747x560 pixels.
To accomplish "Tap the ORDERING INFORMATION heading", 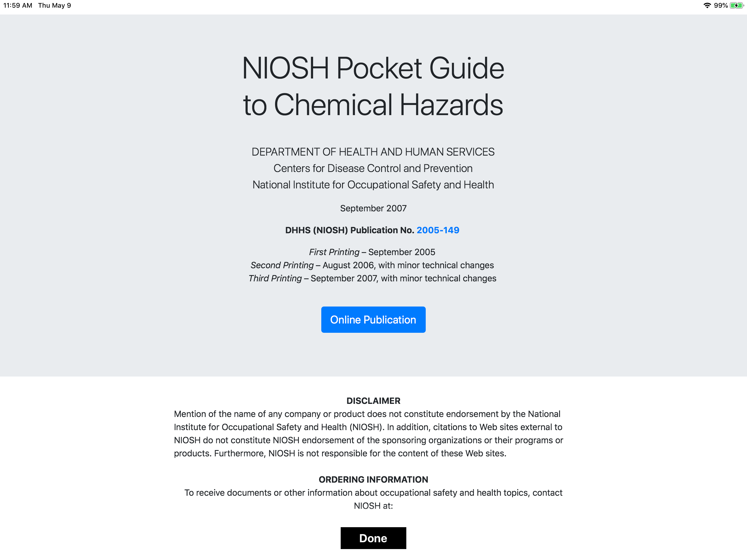I will pos(373,479).
